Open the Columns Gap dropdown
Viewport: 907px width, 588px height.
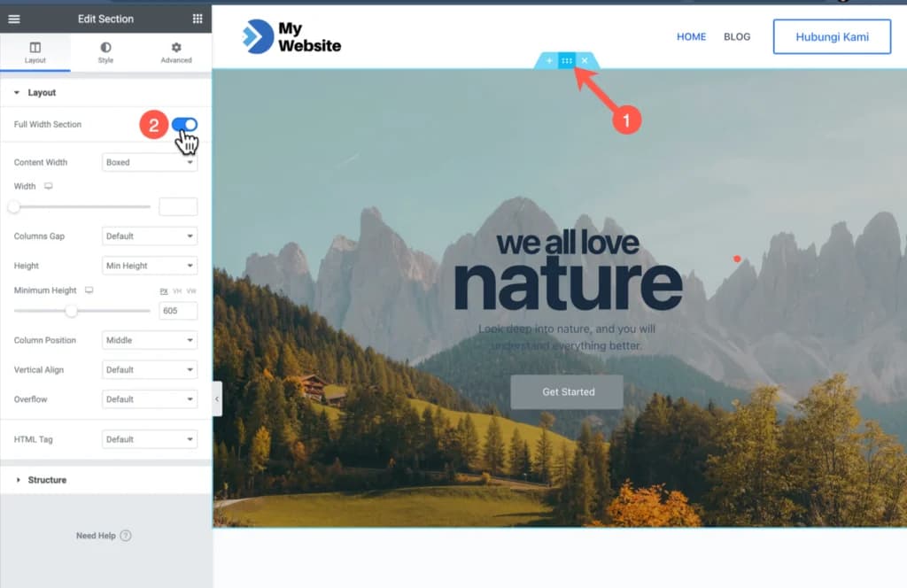click(149, 236)
